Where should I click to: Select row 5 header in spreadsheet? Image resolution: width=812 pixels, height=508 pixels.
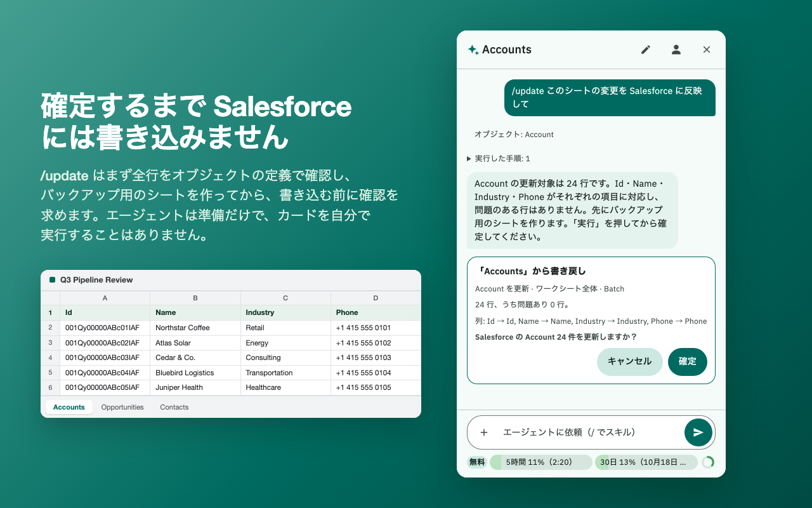point(50,373)
